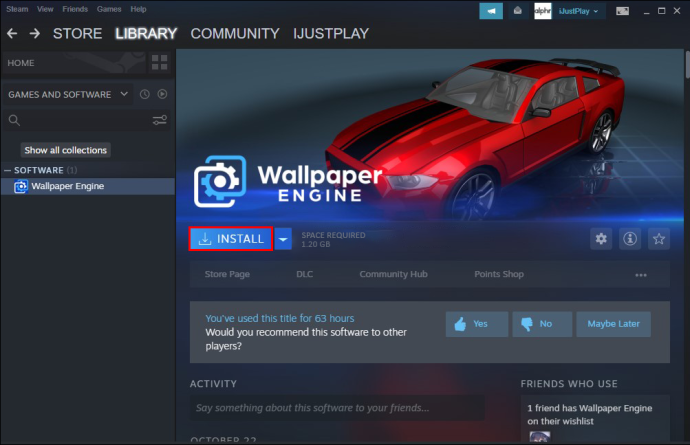Open the Steam menu

coord(17,9)
